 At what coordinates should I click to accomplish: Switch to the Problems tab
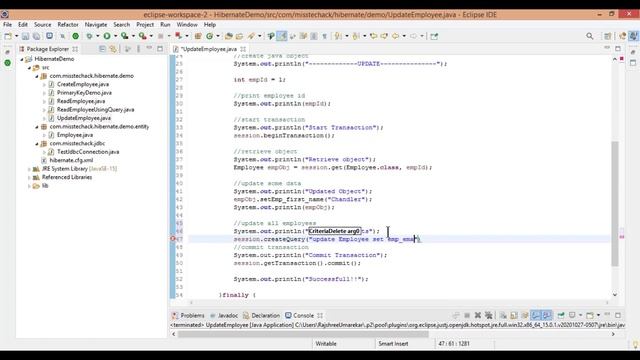[188, 316]
